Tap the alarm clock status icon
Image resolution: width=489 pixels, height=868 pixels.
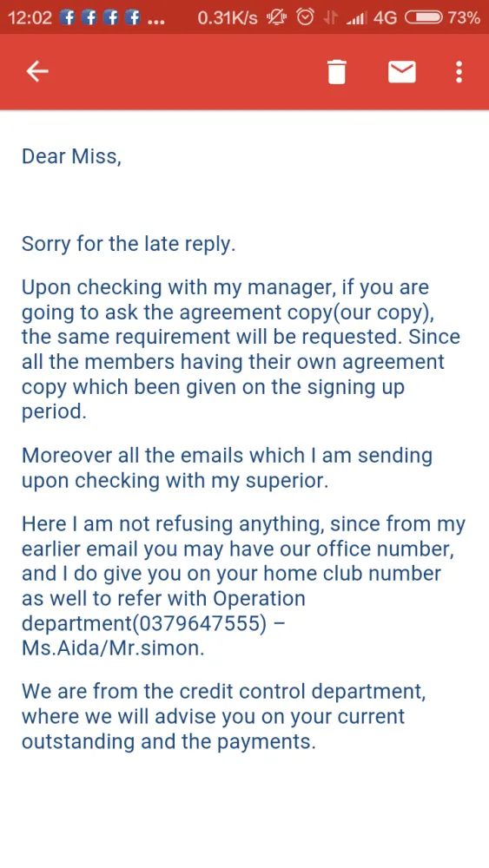pos(305,17)
